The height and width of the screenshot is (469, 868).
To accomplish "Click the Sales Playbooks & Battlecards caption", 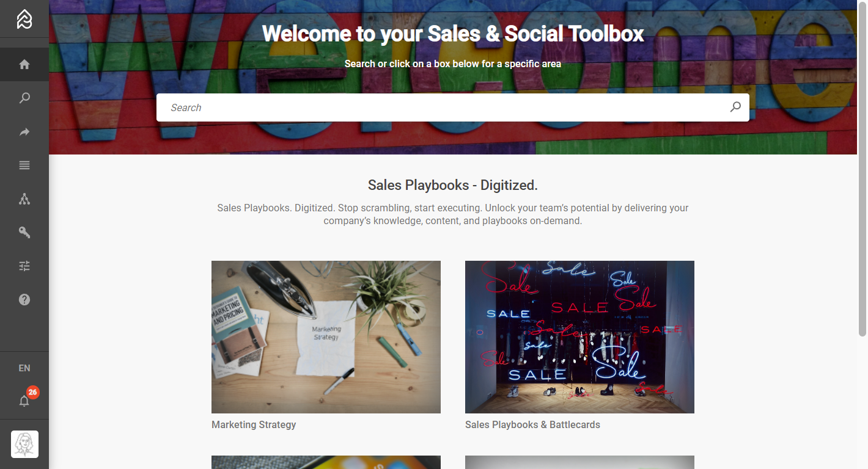I will (532, 424).
